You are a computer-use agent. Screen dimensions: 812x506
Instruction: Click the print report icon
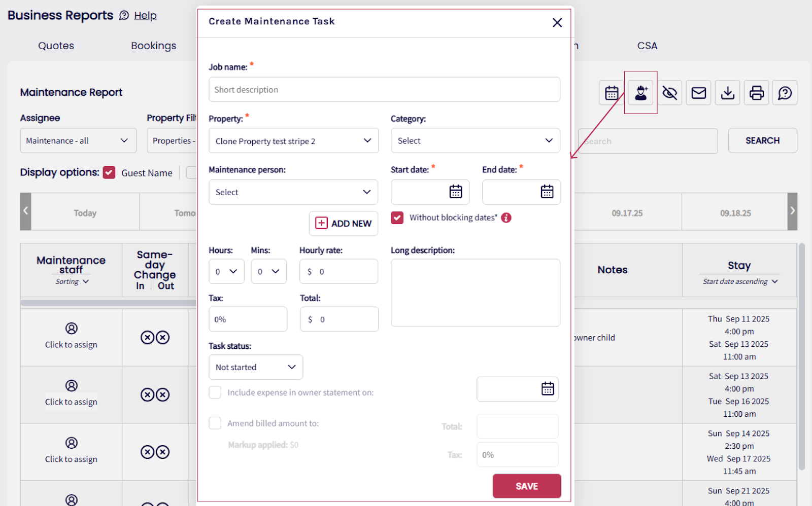coord(757,93)
